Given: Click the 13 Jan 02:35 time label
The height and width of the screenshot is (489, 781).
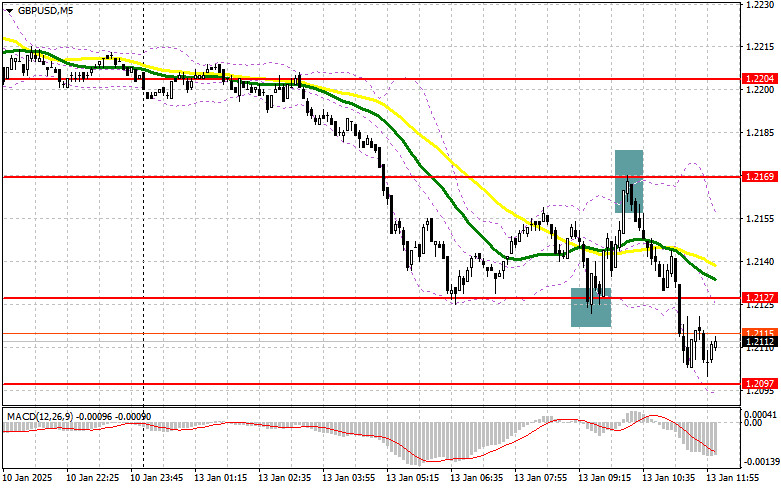Looking at the screenshot, I should tap(284, 478).
